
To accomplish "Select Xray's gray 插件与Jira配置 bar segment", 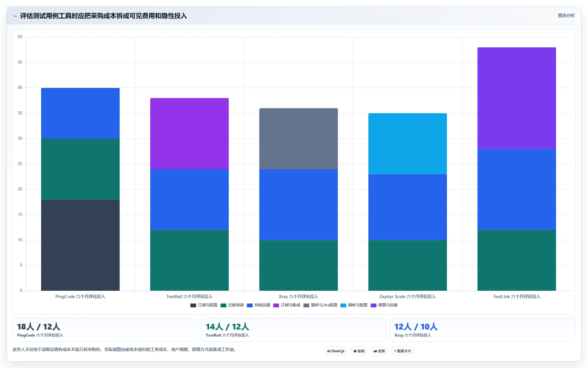I will 299,139.
